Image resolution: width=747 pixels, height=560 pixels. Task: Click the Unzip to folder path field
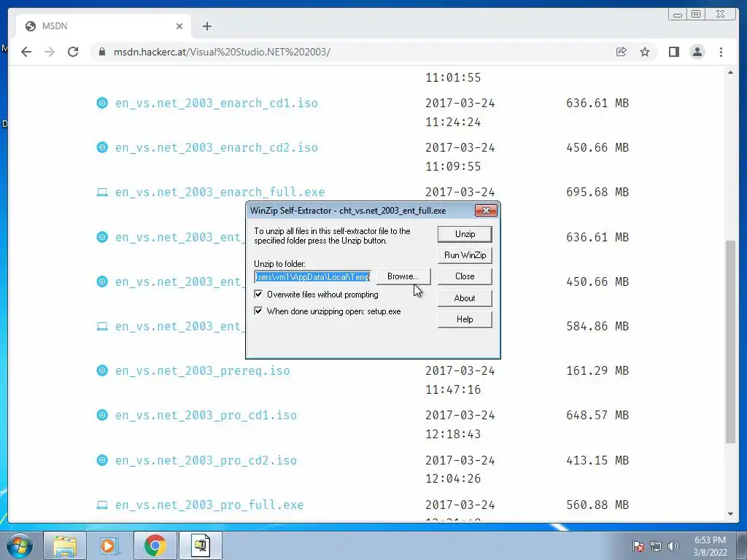[312, 276]
